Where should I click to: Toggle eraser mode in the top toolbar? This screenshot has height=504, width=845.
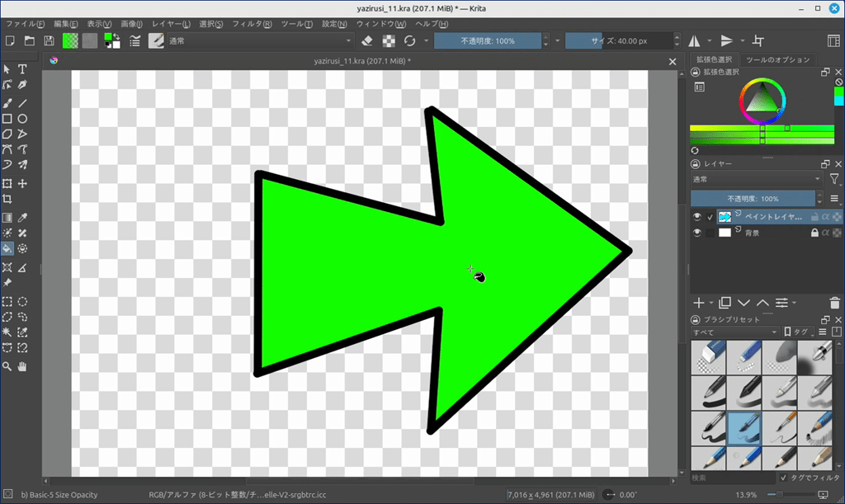pos(368,40)
